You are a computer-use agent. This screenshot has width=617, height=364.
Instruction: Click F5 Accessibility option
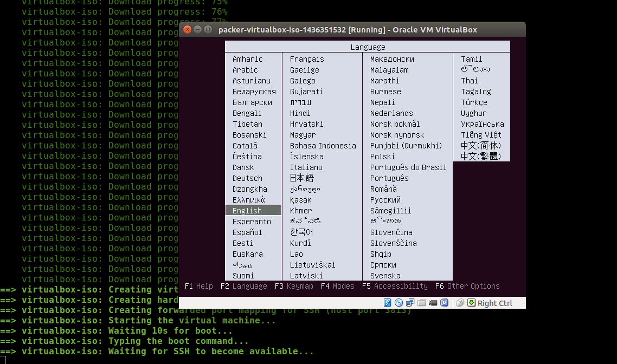tap(395, 286)
